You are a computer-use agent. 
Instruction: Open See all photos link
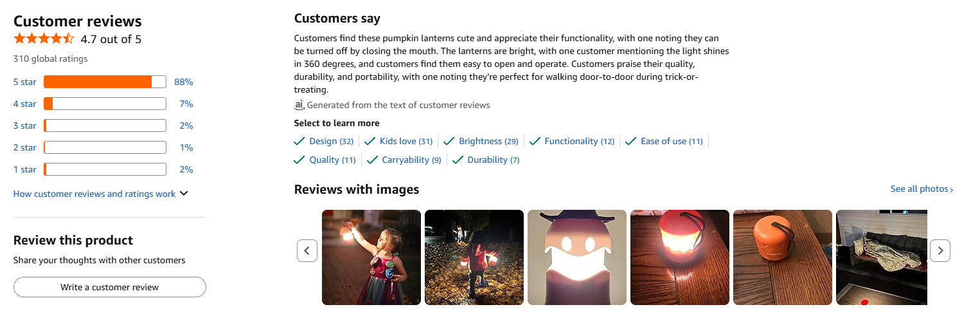click(919, 189)
